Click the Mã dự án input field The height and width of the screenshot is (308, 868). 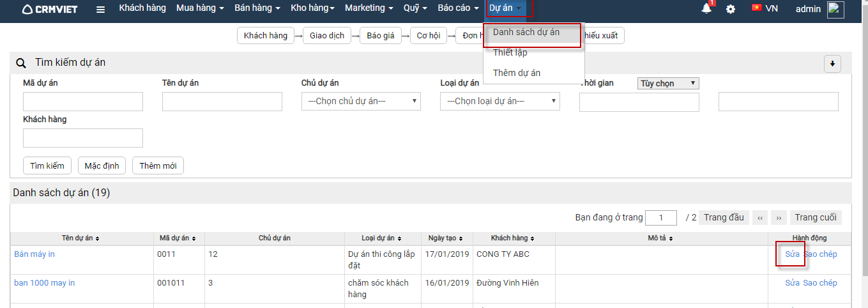(x=83, y=102)
